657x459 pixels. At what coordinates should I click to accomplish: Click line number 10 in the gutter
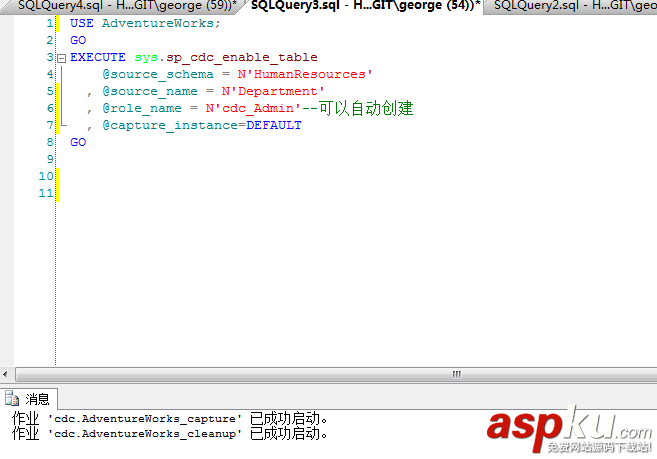pos(46,176)
